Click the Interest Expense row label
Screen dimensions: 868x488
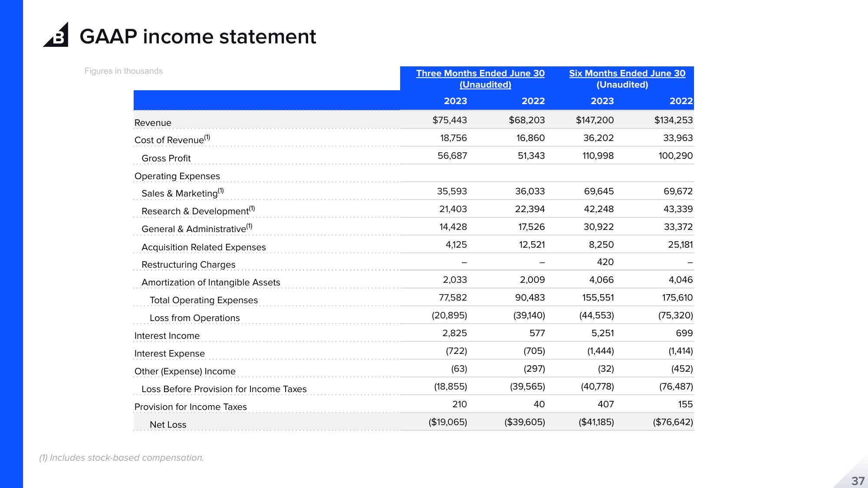(x=170, y=354)
